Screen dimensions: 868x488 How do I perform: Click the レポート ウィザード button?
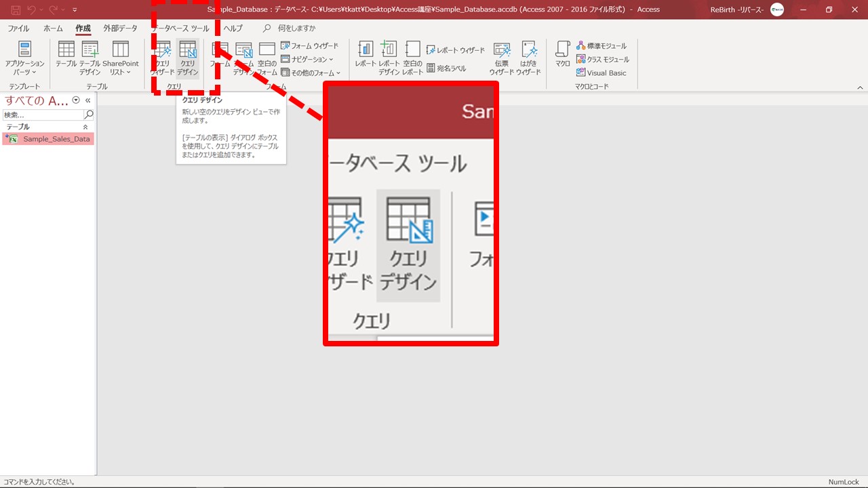pos(456,50)
